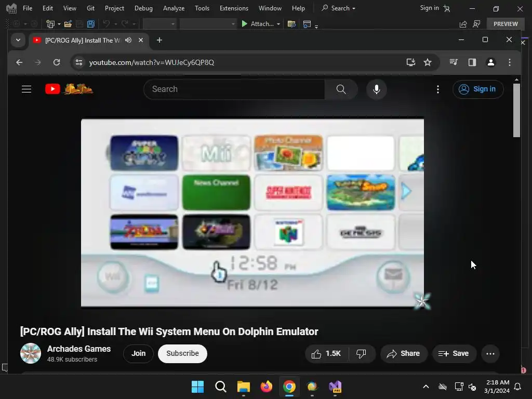The width and height of the screenshot is (532, 399).
Task: Open Visual Studio Live Share icon
Action: [x=463, y=24]
